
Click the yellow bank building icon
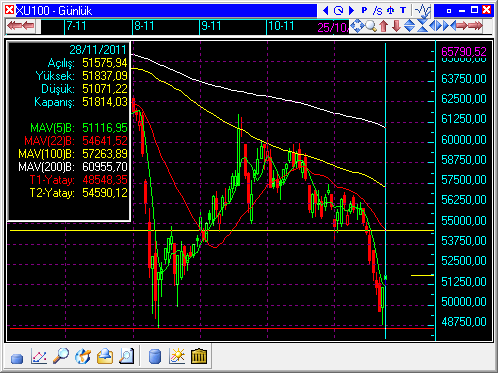coord(199,356)
